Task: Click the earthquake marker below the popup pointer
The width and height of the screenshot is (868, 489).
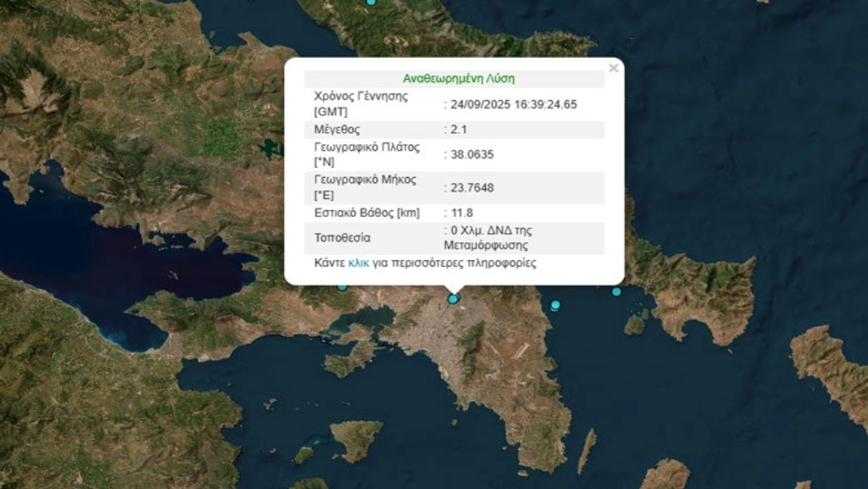Action: (x=454, y=299)
